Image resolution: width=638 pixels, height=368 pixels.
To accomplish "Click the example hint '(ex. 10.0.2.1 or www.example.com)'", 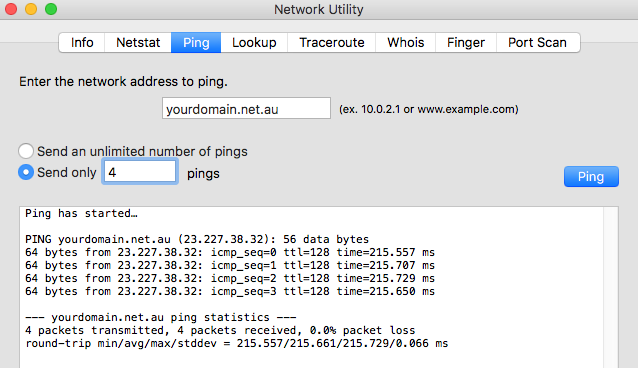I will coord(429,109).
